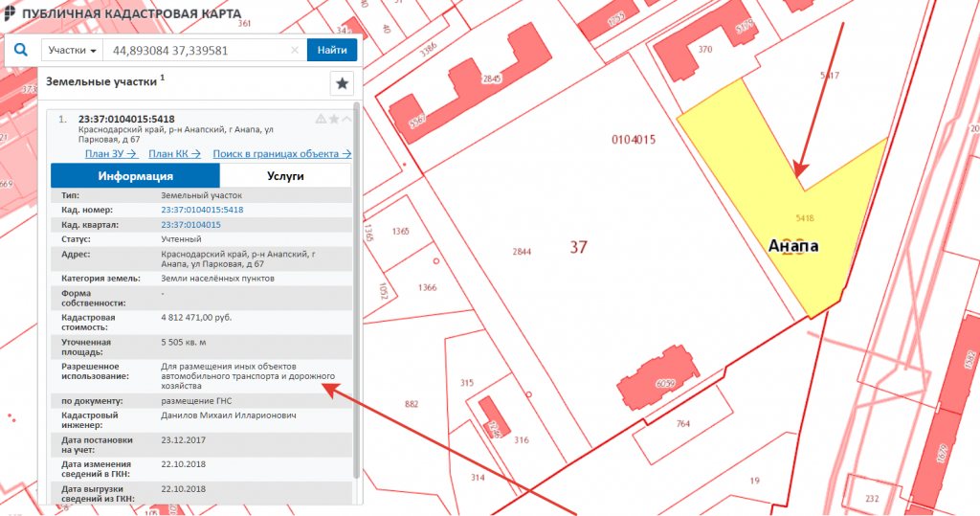Click parcel 19 on the map

[755, 481]
